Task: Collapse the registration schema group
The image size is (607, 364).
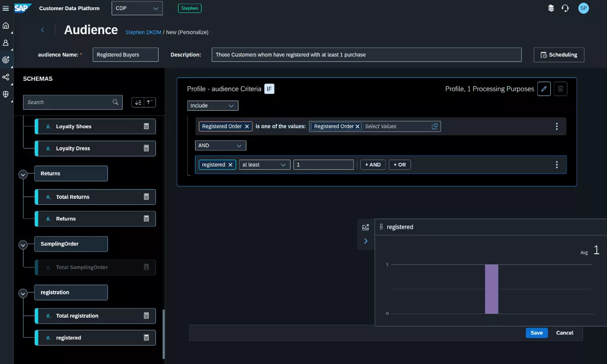Action: coord(23,293)
